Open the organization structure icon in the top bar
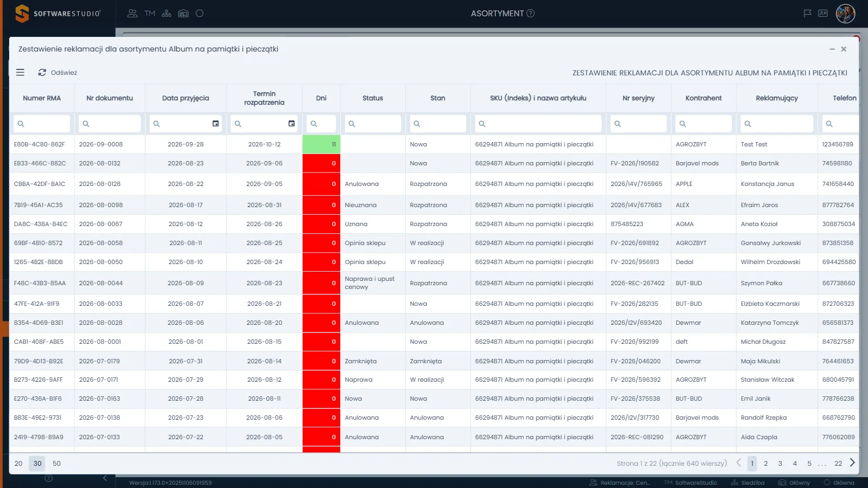This screenshot has width=868, height=488. click(x=167, y=14)
